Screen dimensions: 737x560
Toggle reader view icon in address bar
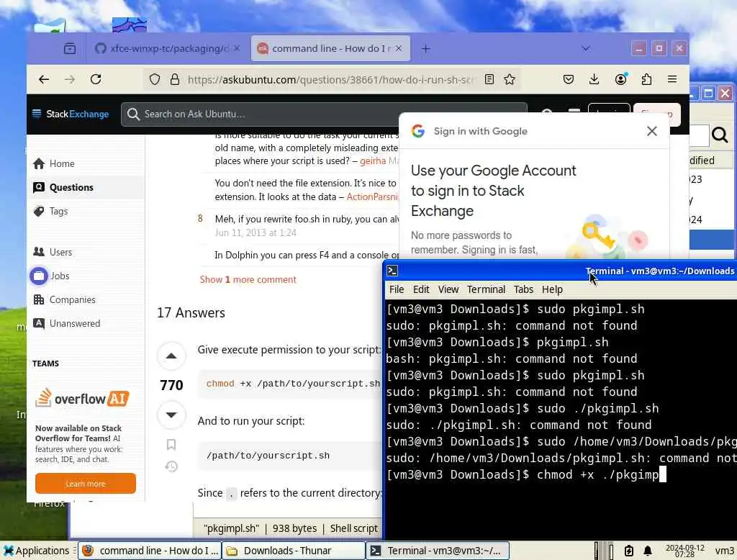[x=489, y=79]
